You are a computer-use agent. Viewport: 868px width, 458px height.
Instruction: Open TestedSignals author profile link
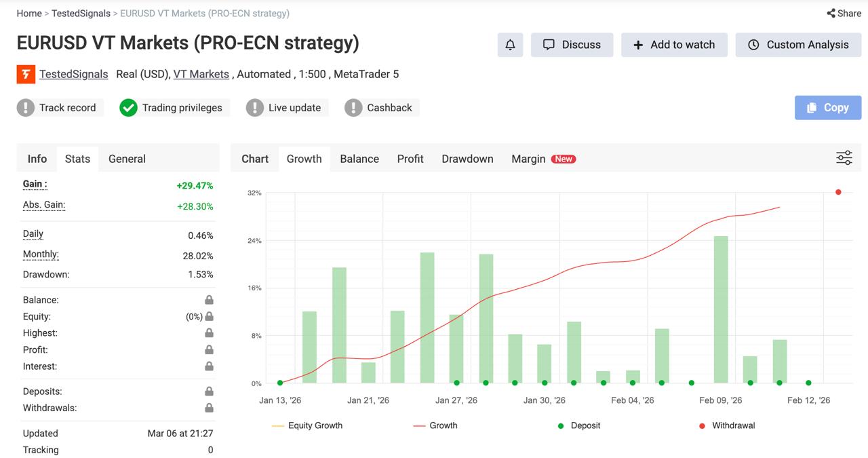[73, 74]
